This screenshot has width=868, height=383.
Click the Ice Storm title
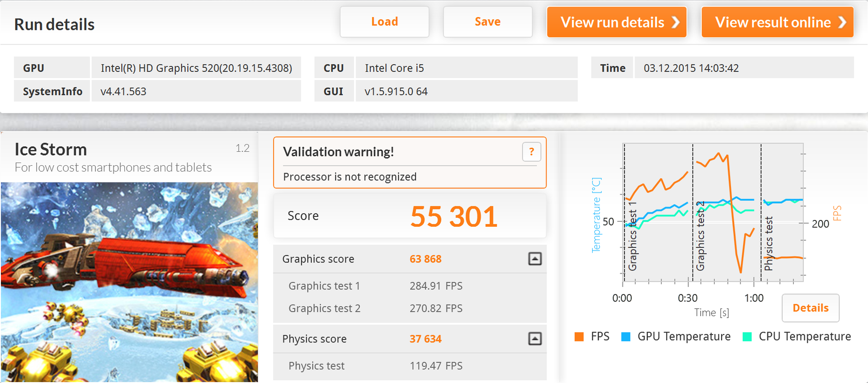tap(51, 149)
